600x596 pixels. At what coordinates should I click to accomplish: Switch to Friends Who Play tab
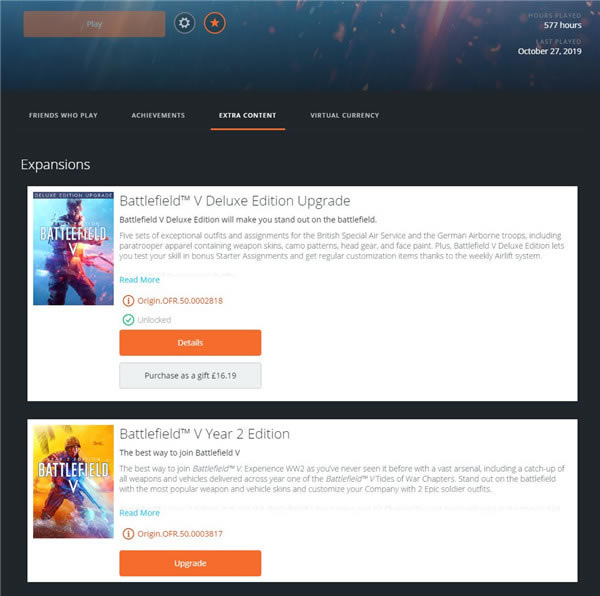pyautogui.click(x=63, y=116)
